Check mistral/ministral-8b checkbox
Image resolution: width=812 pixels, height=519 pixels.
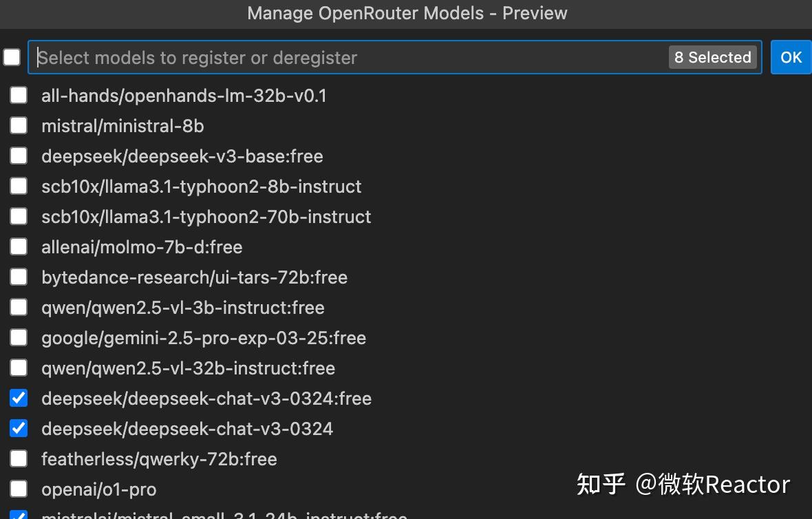pyautogui.click(x=19, y=125)
